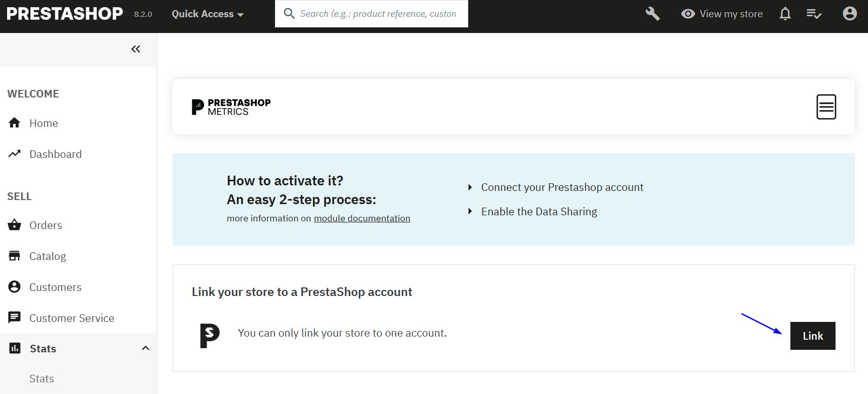Collapse the Stats menu chevron

click(146, 348)
